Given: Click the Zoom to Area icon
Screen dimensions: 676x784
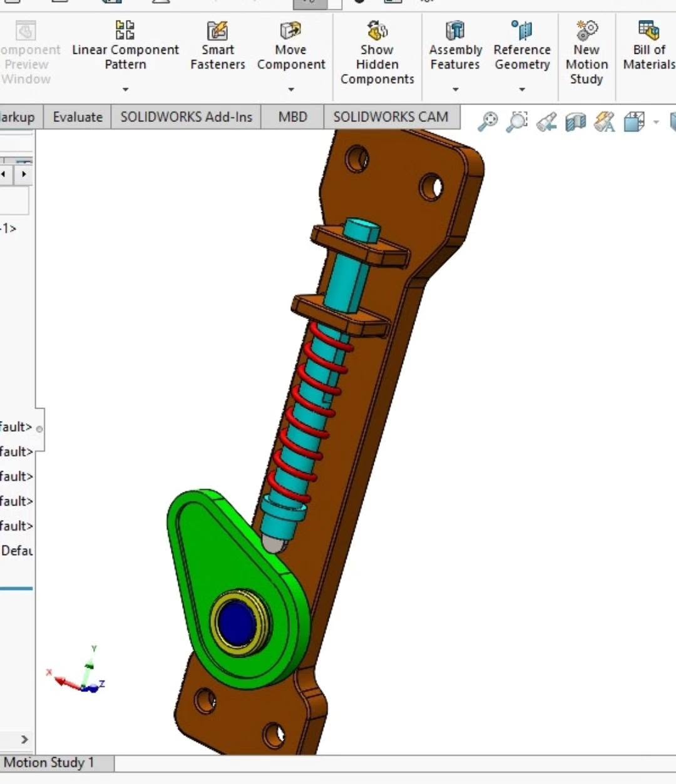Looking at the screenshot, I should (517, 121).
